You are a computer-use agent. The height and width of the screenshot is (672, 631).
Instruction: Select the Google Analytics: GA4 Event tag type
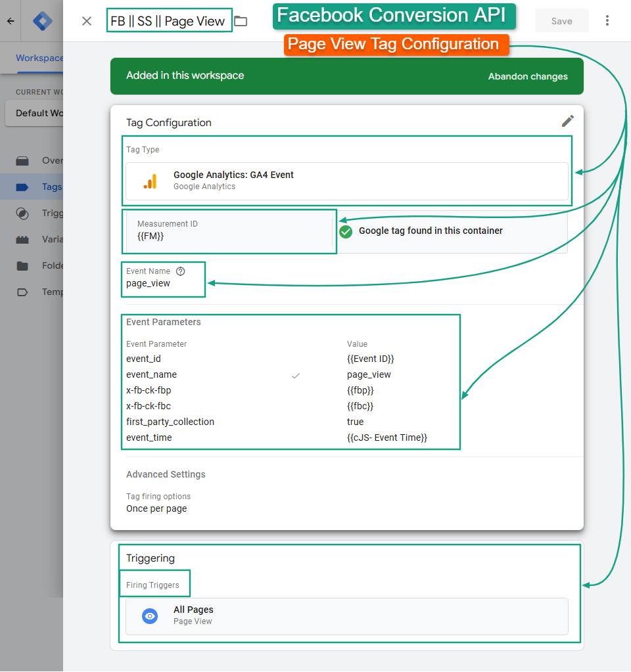coord(346,181)
